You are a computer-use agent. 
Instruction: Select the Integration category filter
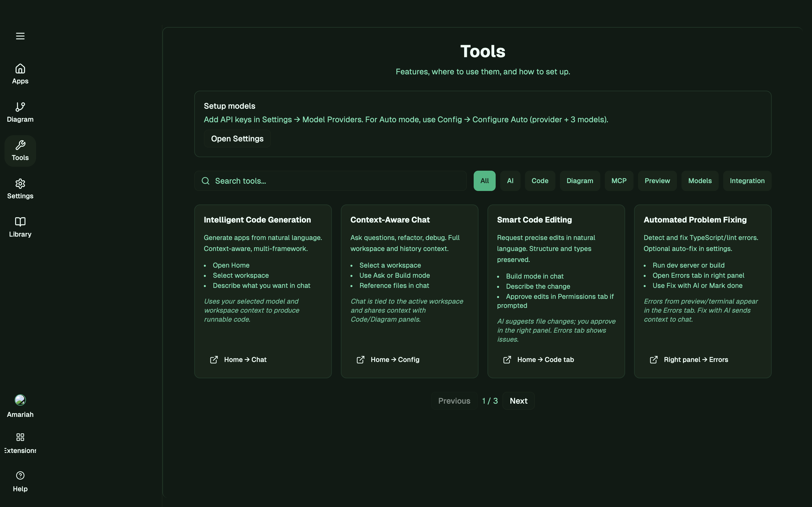tap(747, 181)
